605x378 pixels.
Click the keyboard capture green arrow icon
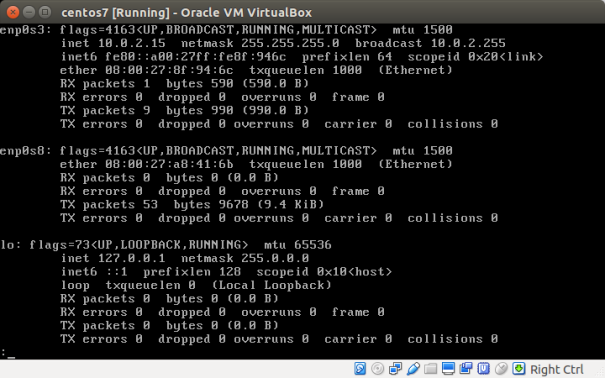coord(519,369)
